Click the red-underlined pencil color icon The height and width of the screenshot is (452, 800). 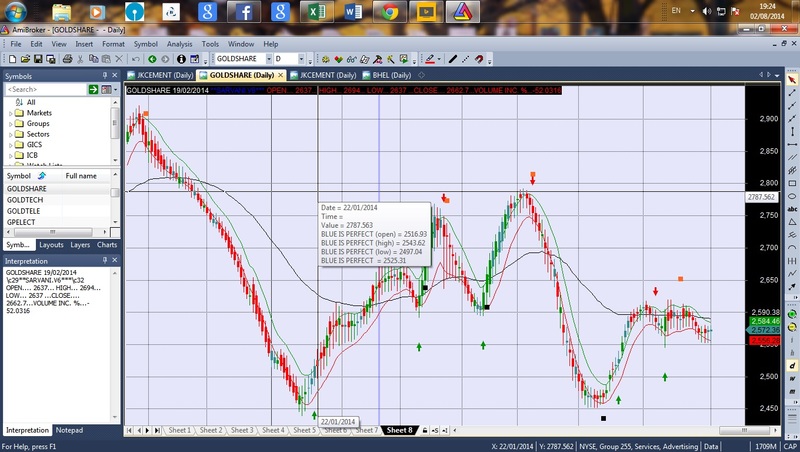(430, 59)
